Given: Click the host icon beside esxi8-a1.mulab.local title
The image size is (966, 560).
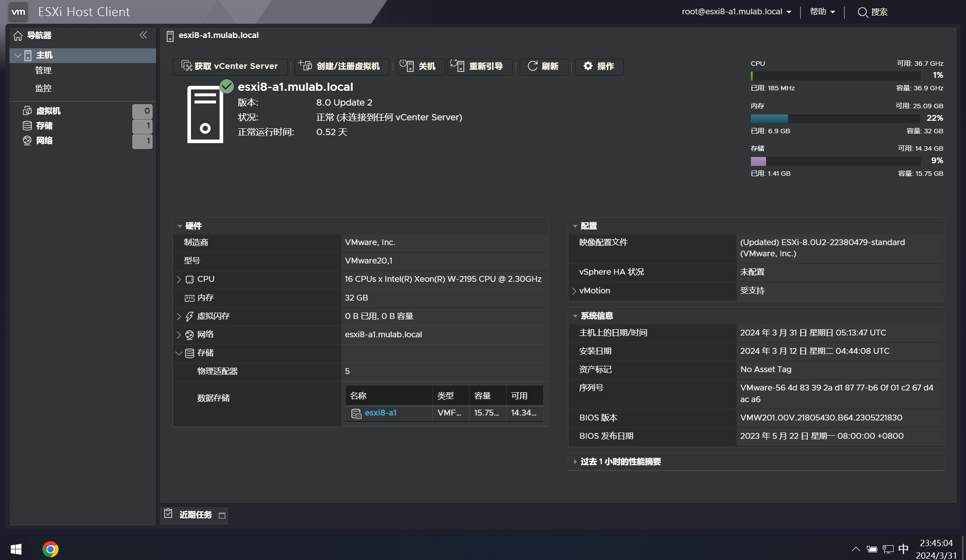Looking at the screenshot, I should [x=170, y=36].
